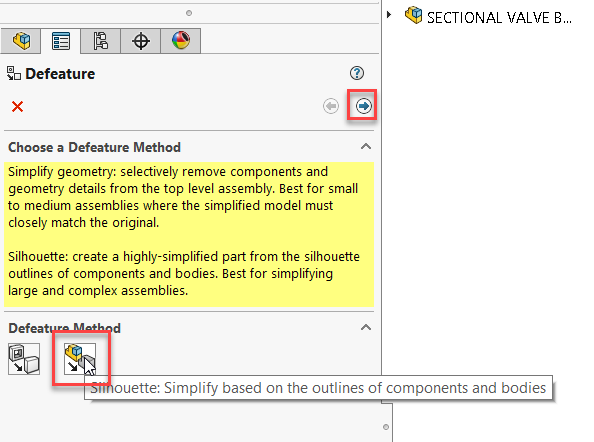Click the SECTIONAL VALVE assembly icon
594x442 pixels.
click(413, 15)
